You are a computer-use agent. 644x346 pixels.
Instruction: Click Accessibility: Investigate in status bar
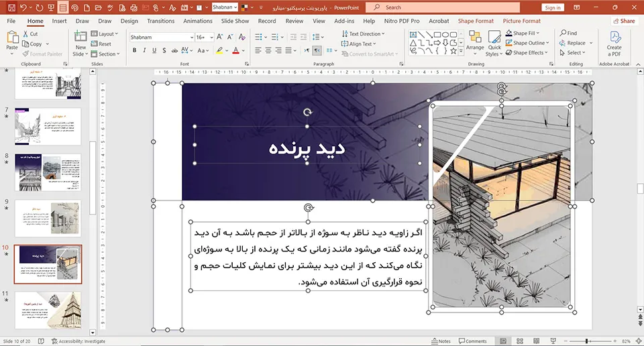[78, 341]
